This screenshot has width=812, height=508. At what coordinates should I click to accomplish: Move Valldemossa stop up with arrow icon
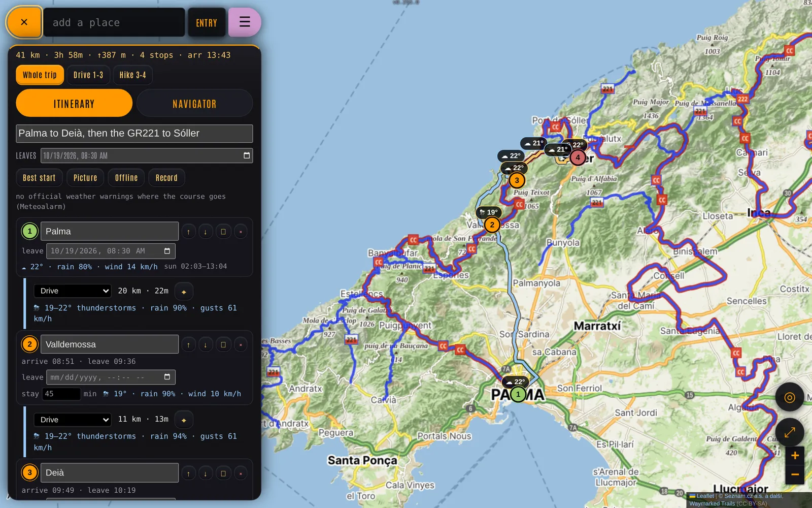click(x=188, y=345)
